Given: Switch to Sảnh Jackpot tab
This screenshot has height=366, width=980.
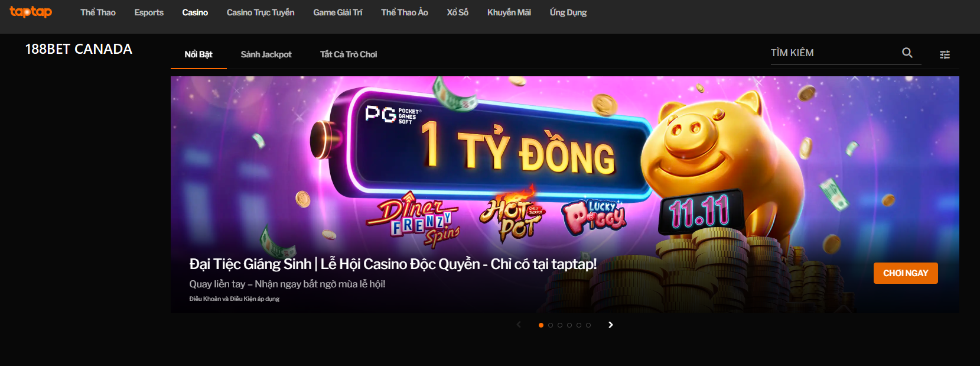Looking at the screenshot, I should (x=266, y=54).
